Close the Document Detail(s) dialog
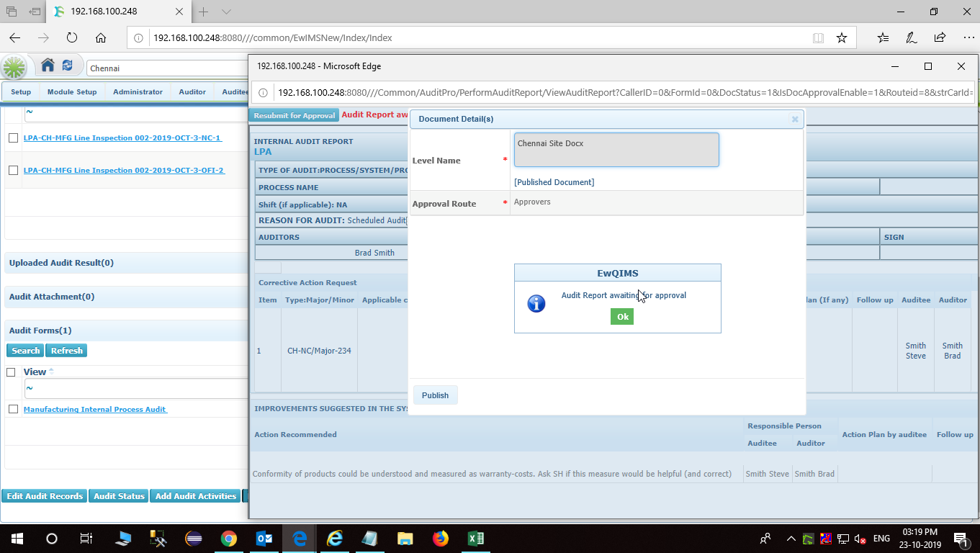Screen dimensions: 980x553 click(x=795, y=120)
